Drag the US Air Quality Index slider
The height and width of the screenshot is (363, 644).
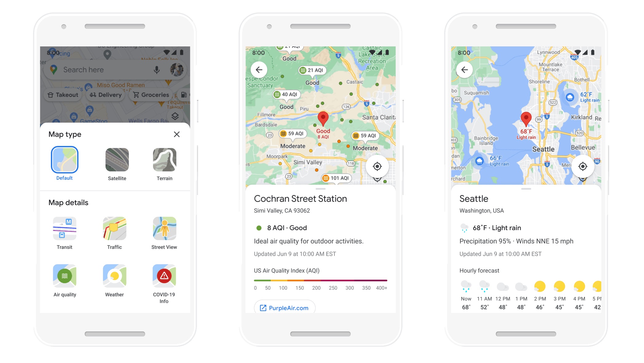pos(322,280)
